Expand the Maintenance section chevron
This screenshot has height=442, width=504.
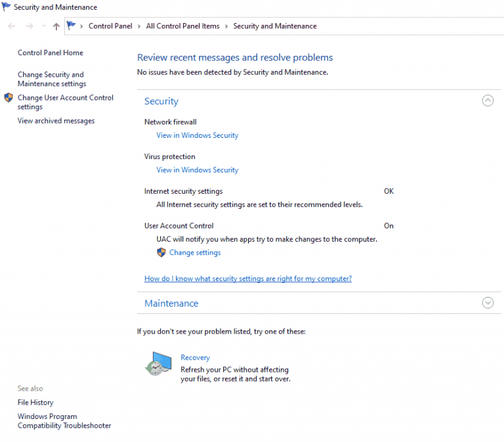coord(488,303)
